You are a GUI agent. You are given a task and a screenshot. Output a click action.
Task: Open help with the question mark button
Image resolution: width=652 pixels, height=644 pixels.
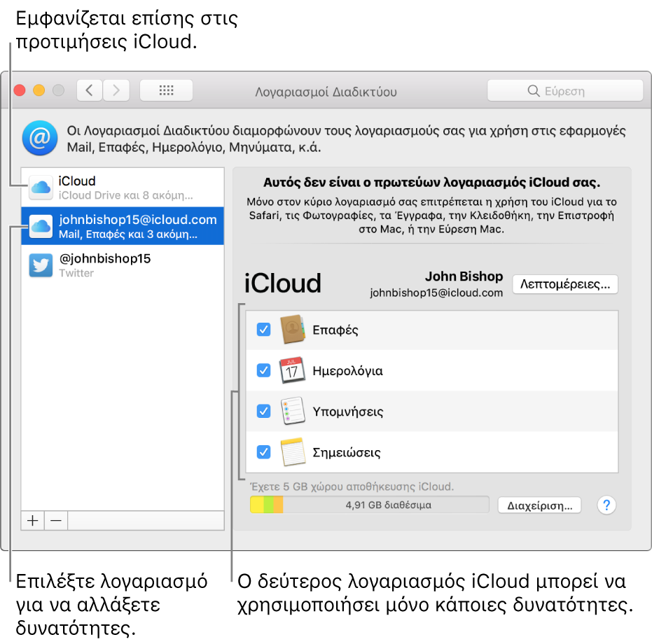[x=606, y=505]
